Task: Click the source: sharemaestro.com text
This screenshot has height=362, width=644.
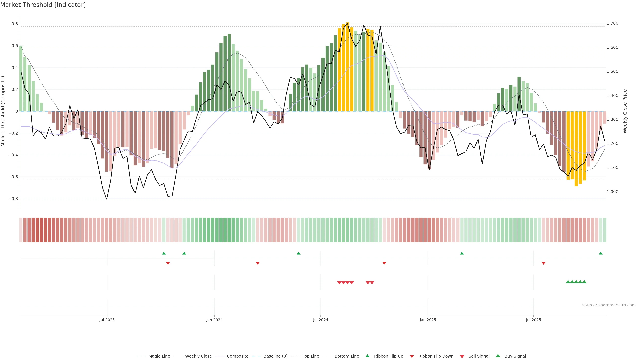Action: (609, 305)
